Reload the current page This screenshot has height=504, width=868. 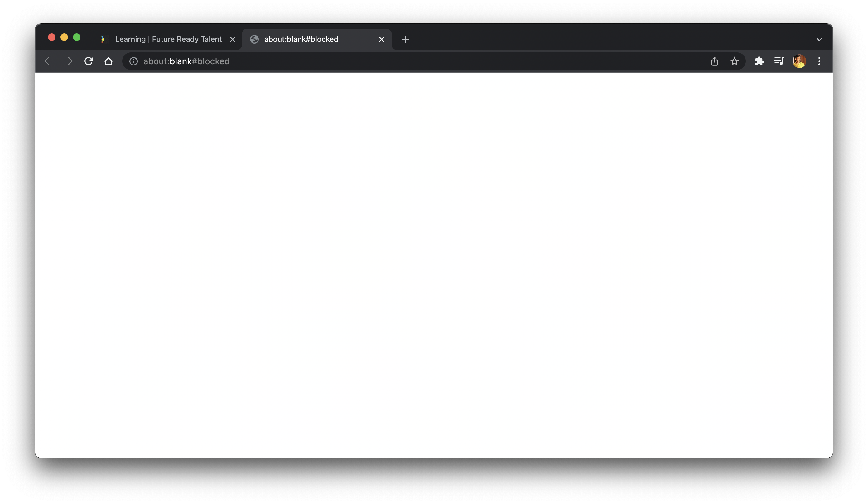[x=89, y=61]
